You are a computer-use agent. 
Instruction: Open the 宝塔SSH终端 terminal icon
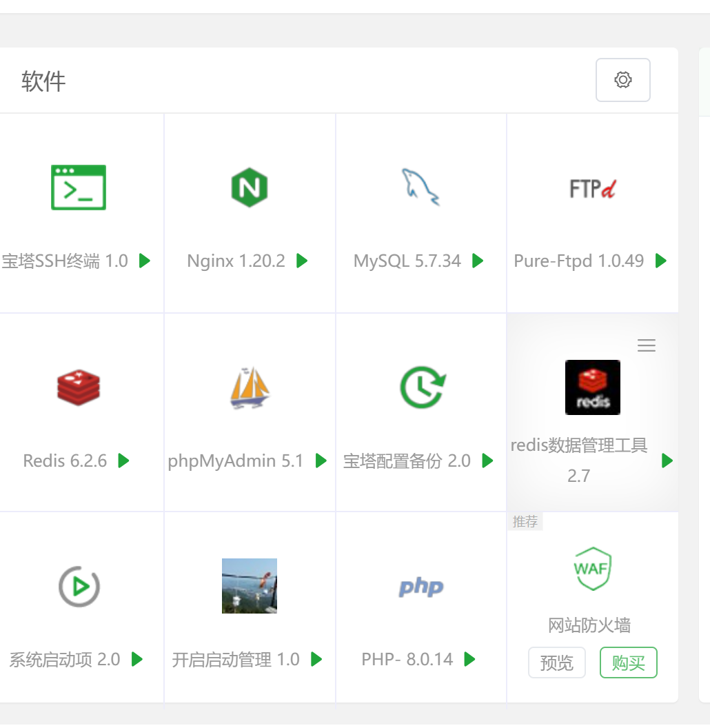(x=79, y=188)
